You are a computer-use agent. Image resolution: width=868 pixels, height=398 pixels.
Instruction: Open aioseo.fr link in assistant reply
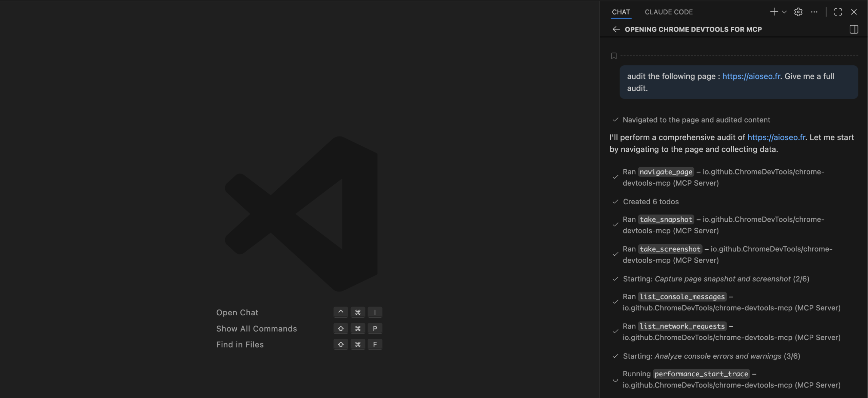coord(776,137)
